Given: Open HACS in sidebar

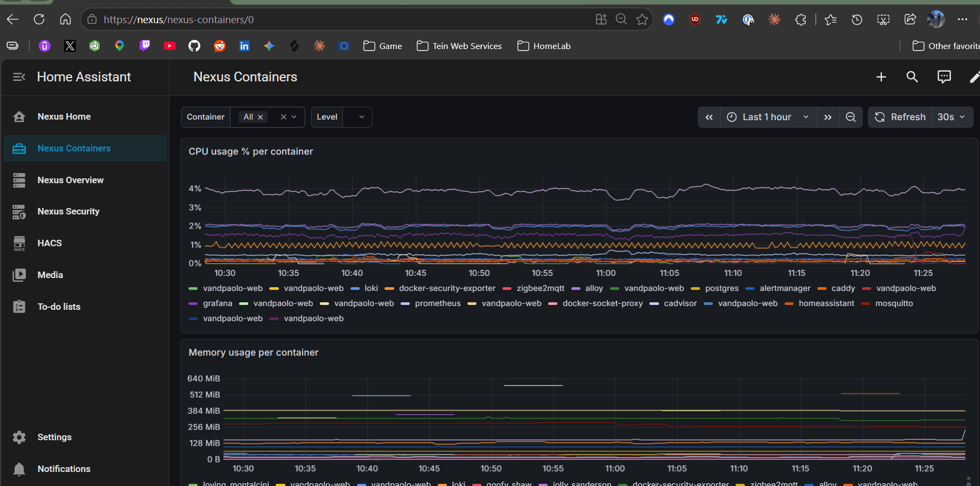Looking at the screenshot, I should 85,243.
